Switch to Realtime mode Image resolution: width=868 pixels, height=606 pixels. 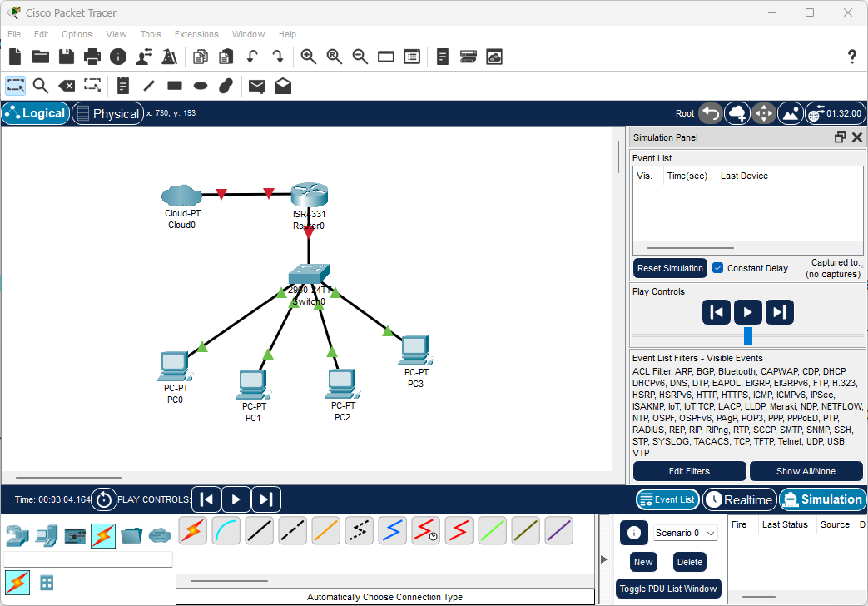(740, 499)
